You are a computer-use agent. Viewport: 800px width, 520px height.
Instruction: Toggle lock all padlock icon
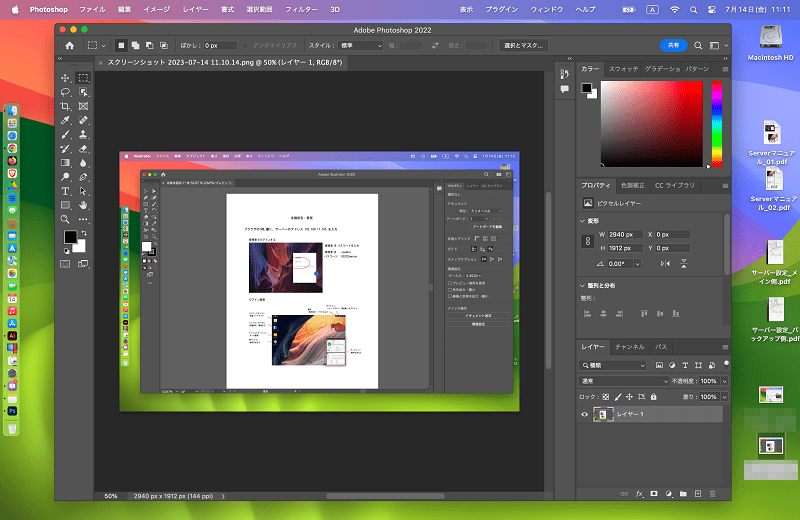[654, 397]
